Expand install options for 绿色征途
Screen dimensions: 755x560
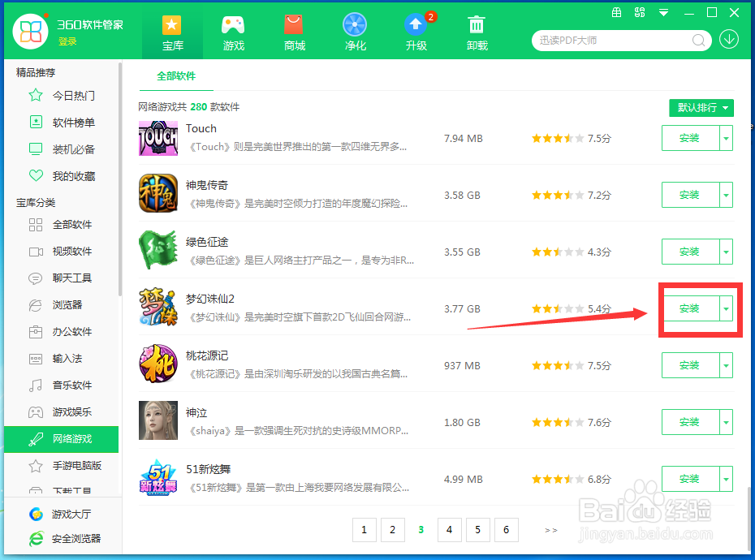(x=726, y=252)
